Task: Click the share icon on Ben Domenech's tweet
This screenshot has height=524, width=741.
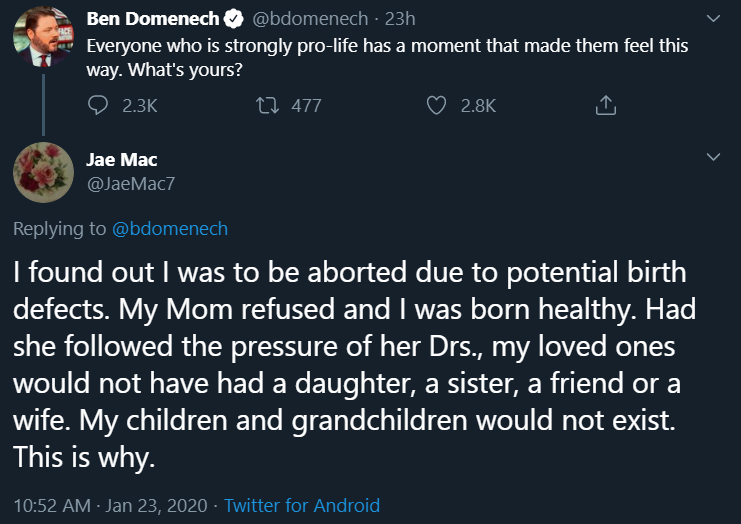Action: [604, 105]
